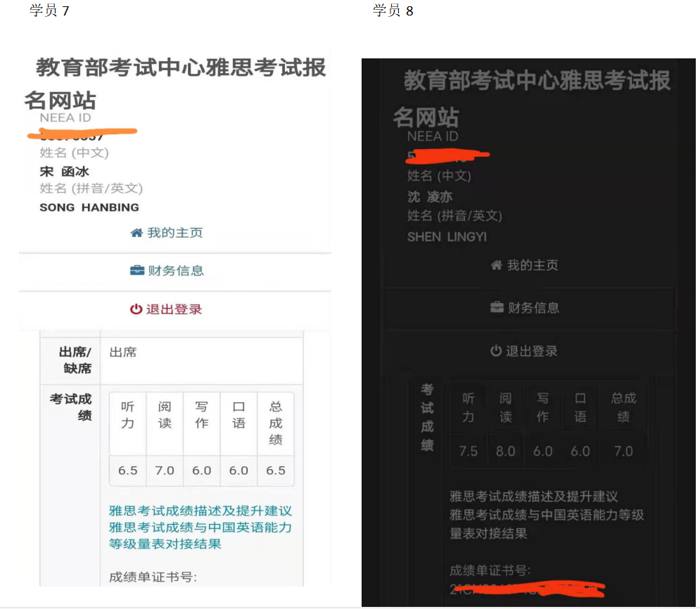
Task: Open 雅思考试成绩与中国英语能力等级量表对接结果 in the dark-themed page
Action: pos(547,524)
